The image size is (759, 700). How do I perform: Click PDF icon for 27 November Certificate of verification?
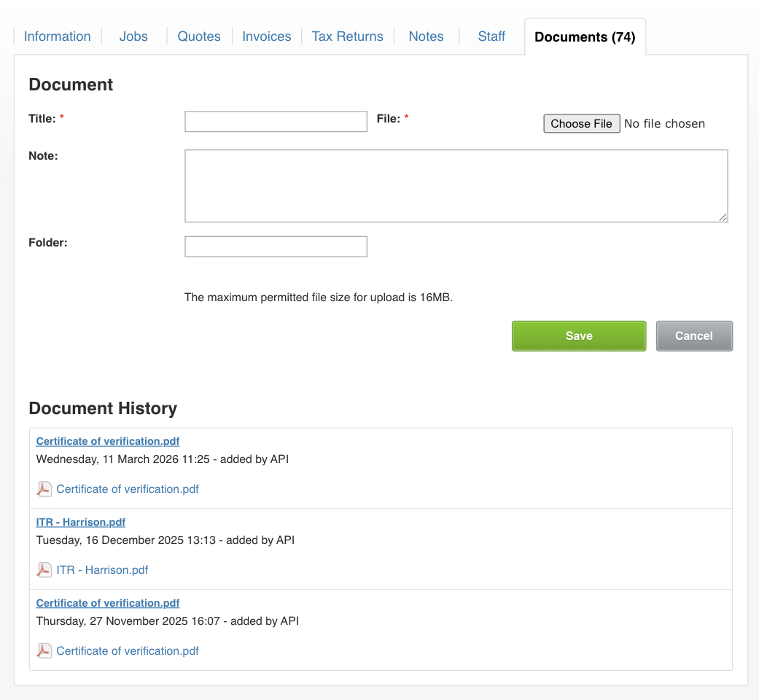pos(44,650)
